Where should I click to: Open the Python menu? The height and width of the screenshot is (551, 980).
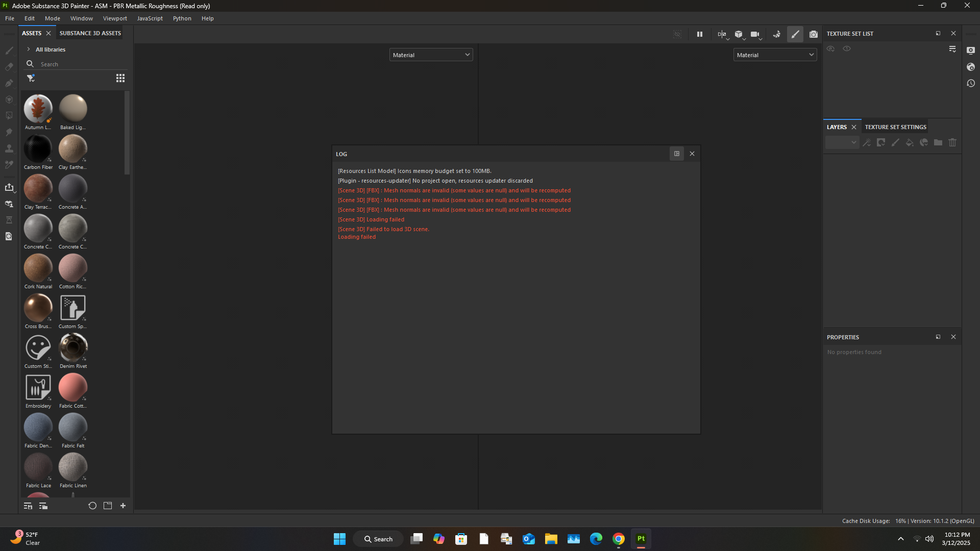182,18
